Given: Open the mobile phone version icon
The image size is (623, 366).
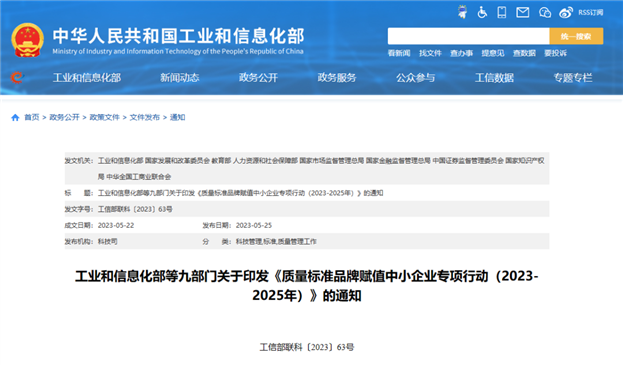Looking at the screenshot, I should [x=502, y=12].
